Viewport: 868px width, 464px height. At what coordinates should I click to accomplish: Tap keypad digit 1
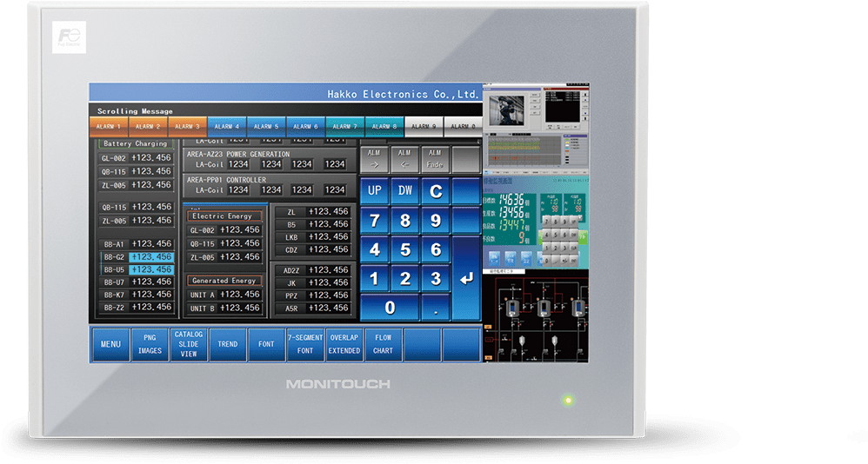coord(375,279)
